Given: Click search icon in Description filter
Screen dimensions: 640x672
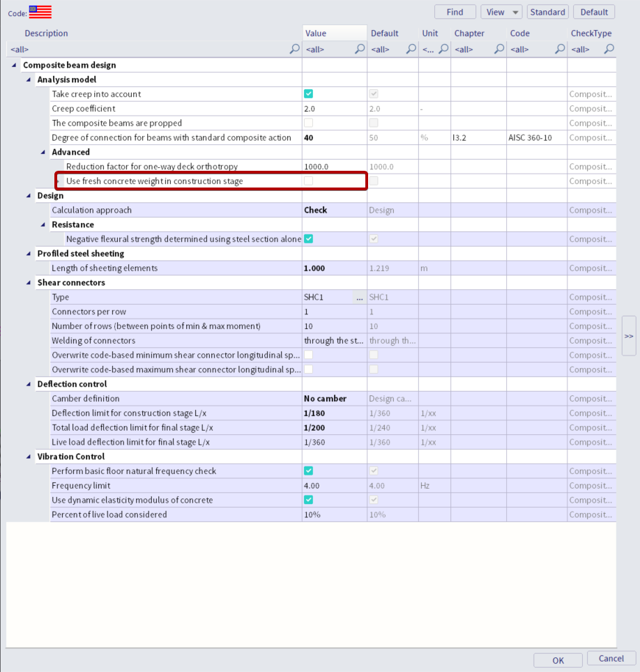Looking at the screenshot, I should (x=294, y=49).
